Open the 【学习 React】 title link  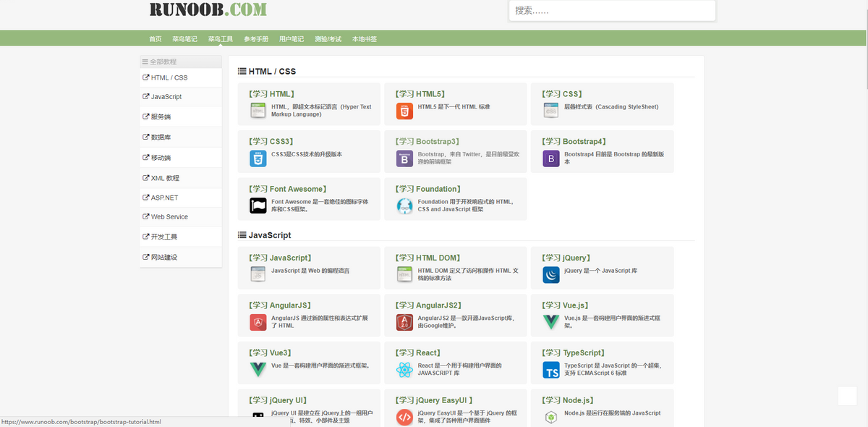coord(419,353)
